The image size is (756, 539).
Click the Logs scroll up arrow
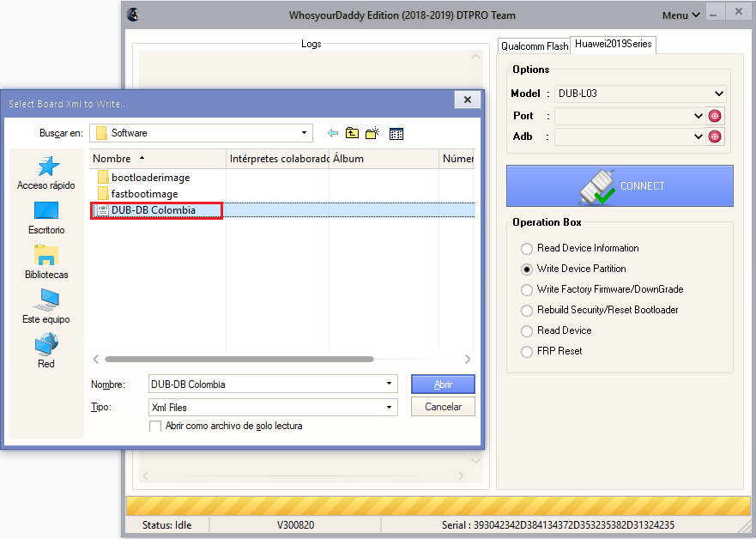pos(475,57)
